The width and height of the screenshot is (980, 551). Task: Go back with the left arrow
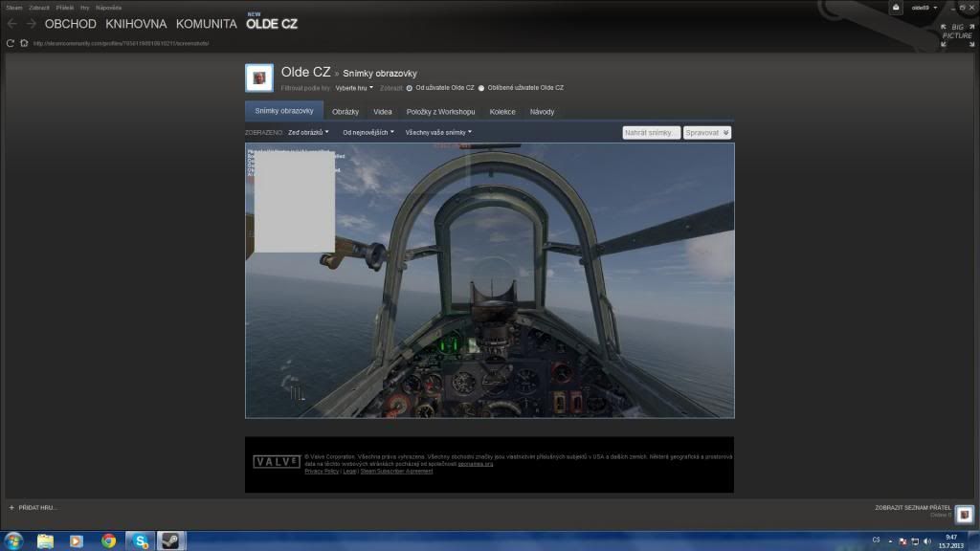pyautogui.click(x=11, y=24)
